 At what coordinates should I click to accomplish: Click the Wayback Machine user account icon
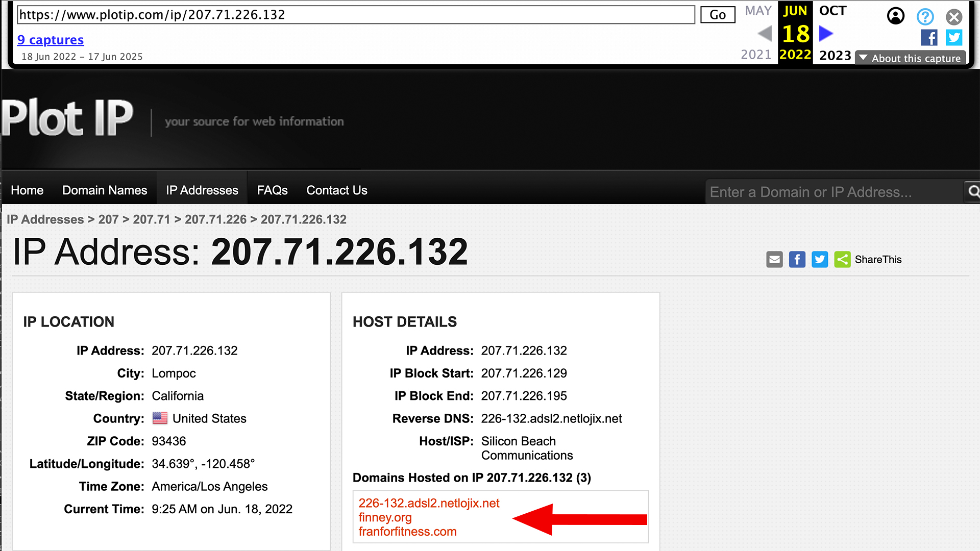(x=896, y=16)
